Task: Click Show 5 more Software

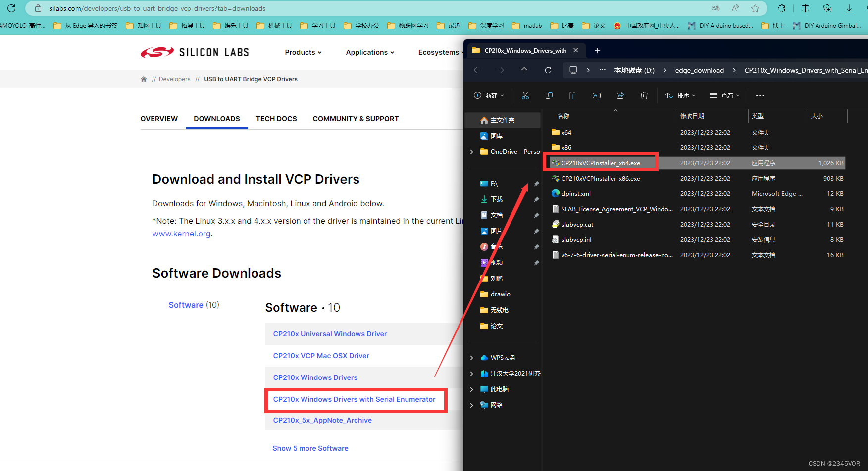Action: (310, 448)
